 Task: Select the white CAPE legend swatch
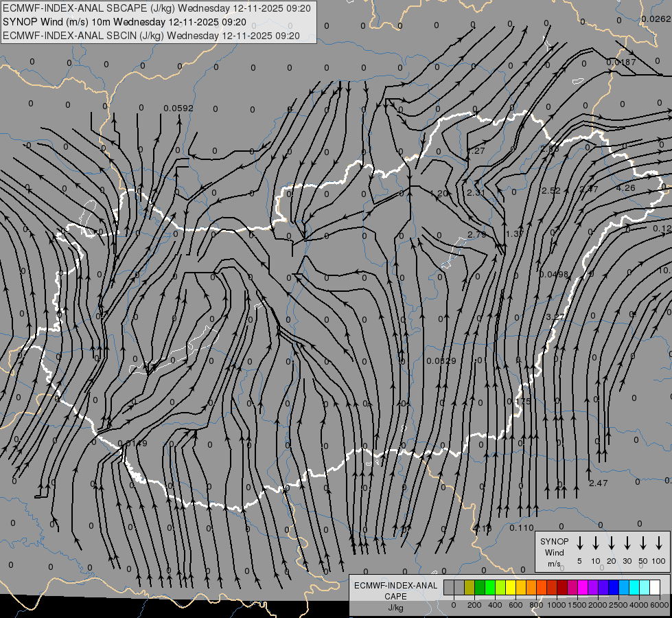point(655,587)
